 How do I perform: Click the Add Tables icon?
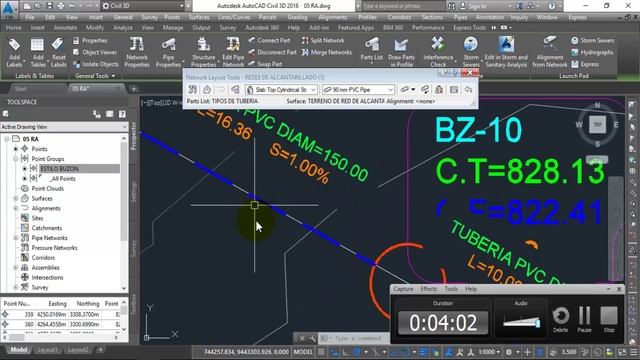click(37, 45)
